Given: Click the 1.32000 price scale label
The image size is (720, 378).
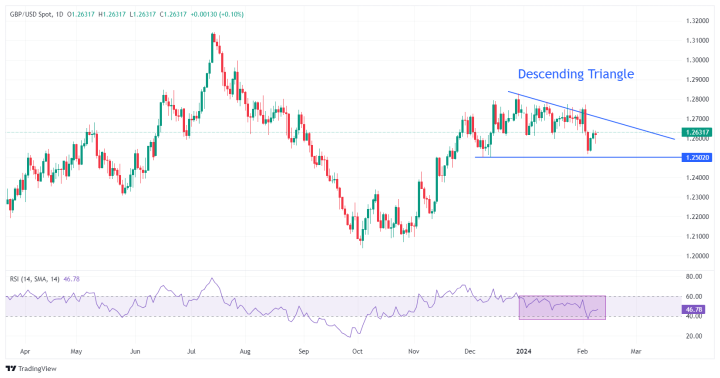Looking at the screenshot, I should tap(697, 21).
